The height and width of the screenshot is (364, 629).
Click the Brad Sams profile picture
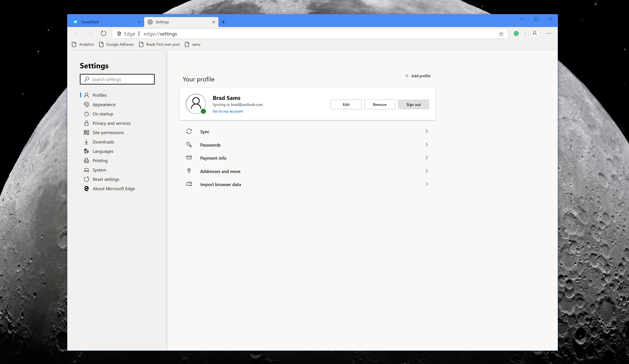[x=196, y=104]
